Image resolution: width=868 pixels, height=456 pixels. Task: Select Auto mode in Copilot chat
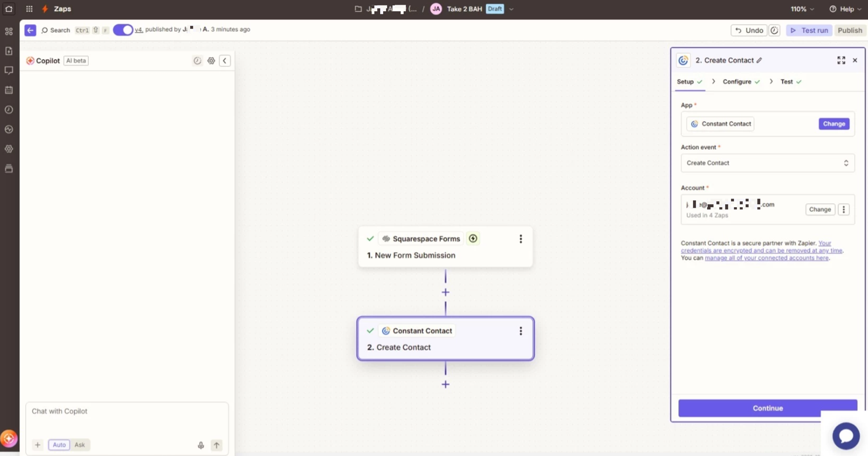coord(59,445)
